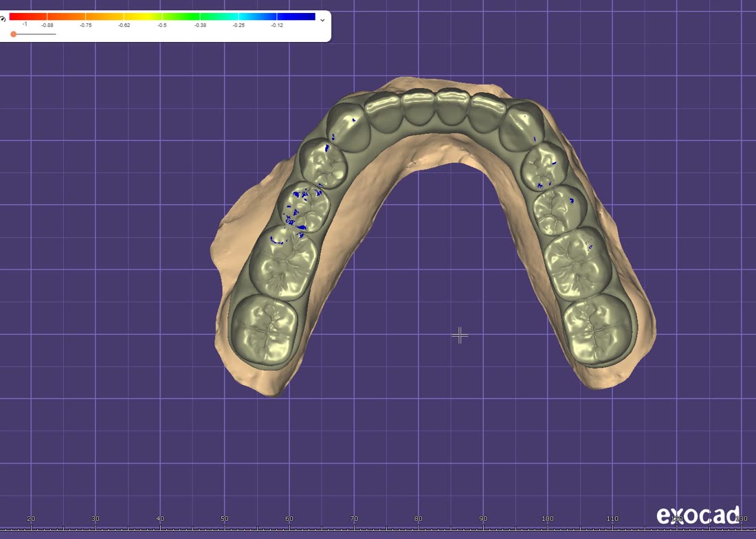The width and height of the screenshot is (756, 539).
Task: Click the slider track right of the handle
Action: tap(36, 34)
